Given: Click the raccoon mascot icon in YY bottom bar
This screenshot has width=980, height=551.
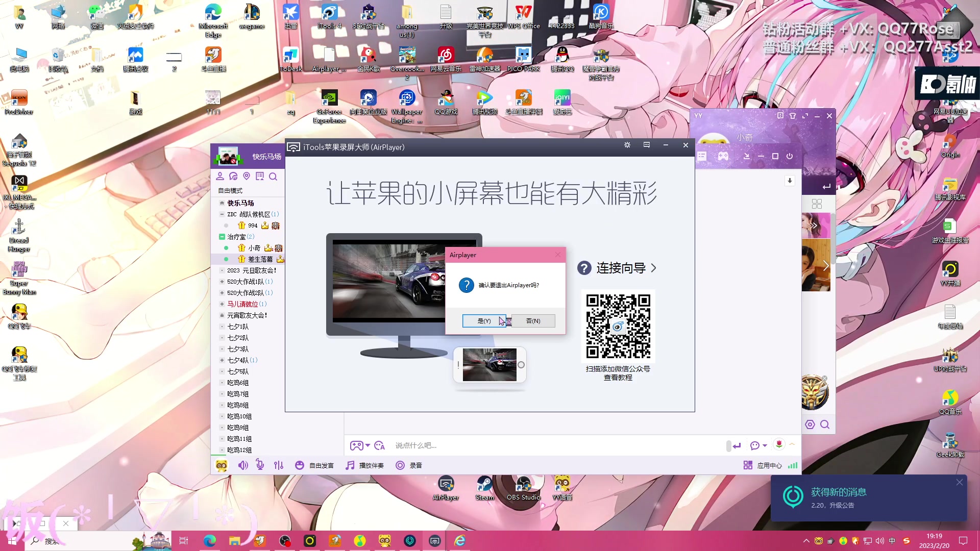Looking at the screenshot, I should [222, 465].
